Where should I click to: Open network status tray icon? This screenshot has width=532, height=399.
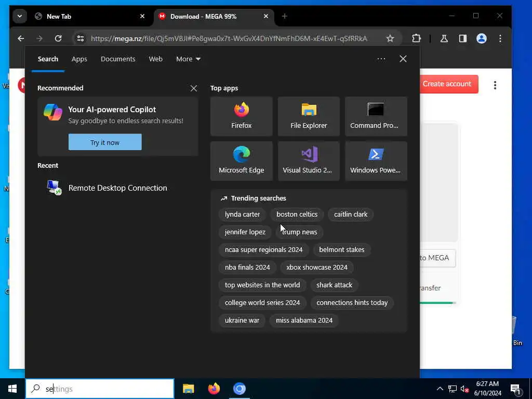[x=453, y=389]
